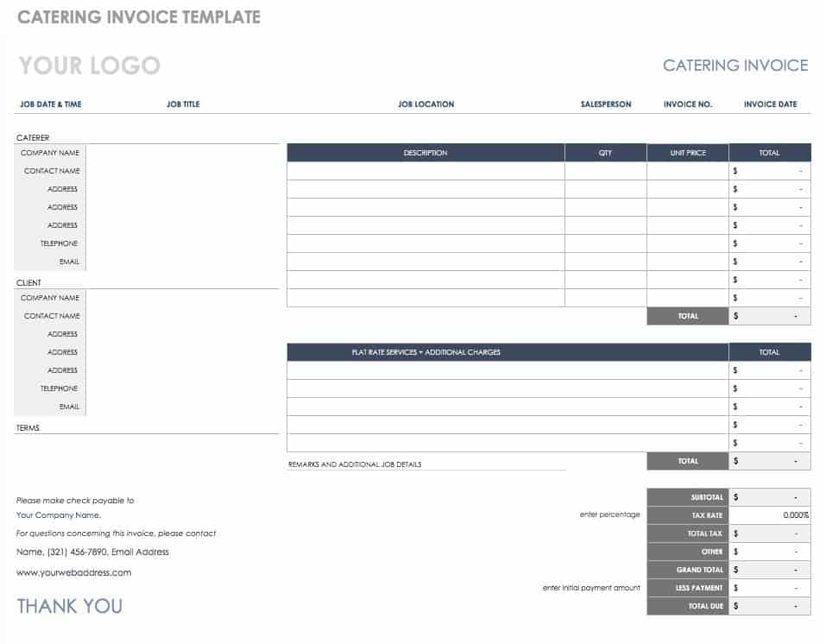Click the caterer TELEPHONE input cell
The image size is (826, 644).
[182, 243]
